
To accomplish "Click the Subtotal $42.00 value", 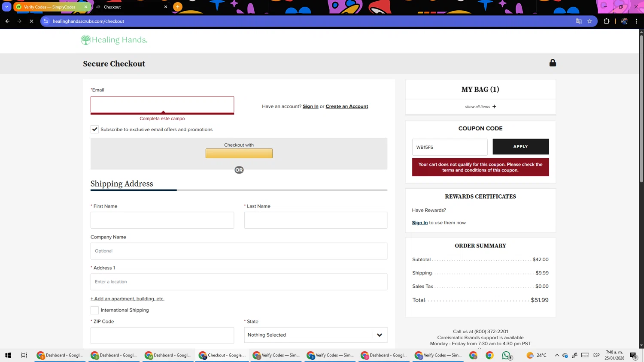I will pos(541,259).
